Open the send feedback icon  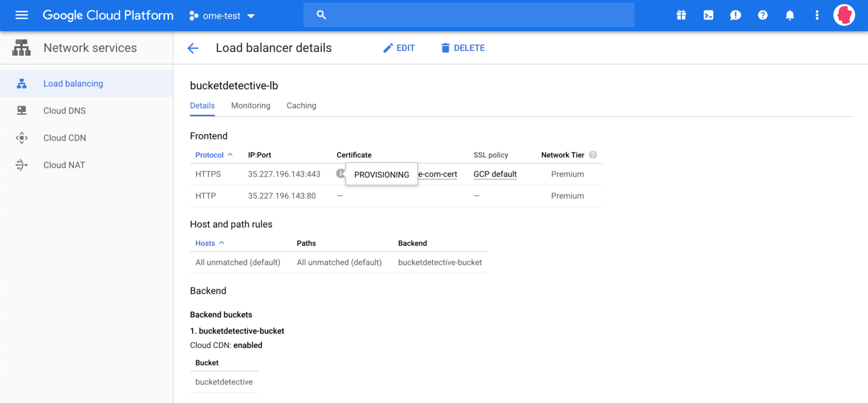736,15
